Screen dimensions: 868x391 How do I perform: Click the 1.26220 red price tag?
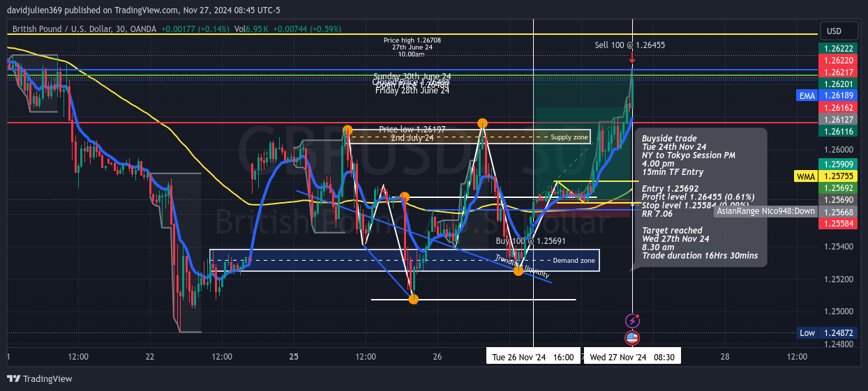pyautogui.click(x=838, y=61)
